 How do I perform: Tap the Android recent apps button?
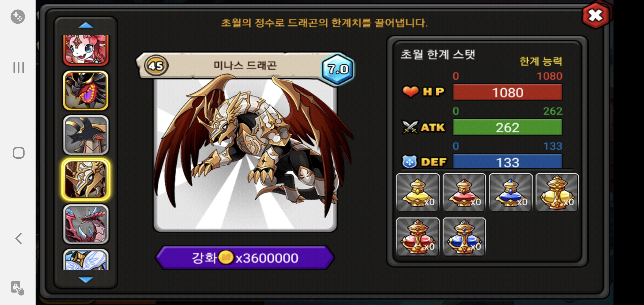tap(18, 67)
